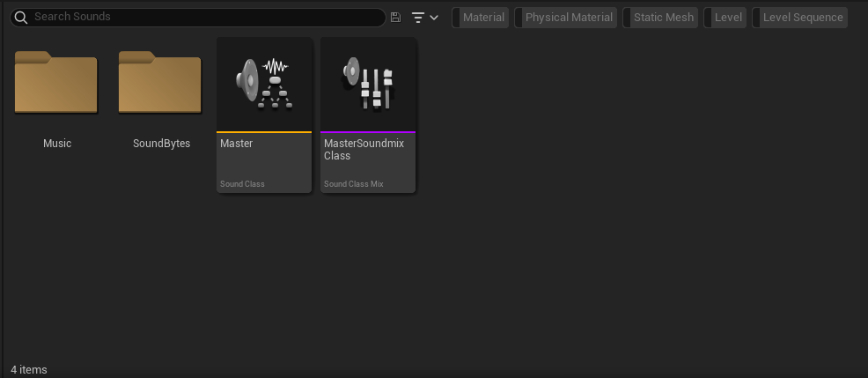Select the MasterSoundmixClass mixer thumbnail icon
The width and height of the screenshot is (868, 378).
click(368, 85)
